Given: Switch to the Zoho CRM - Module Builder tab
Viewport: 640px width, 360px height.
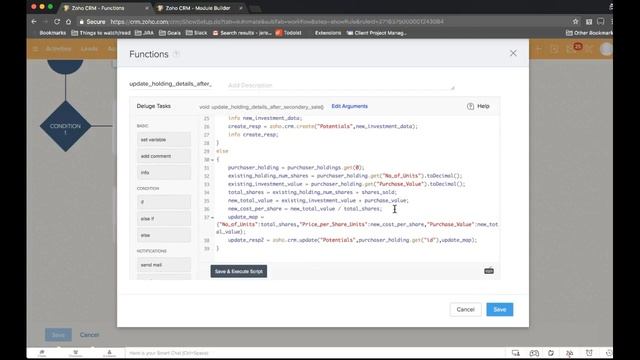Looking at the screenshot, I should coord(198,8).
